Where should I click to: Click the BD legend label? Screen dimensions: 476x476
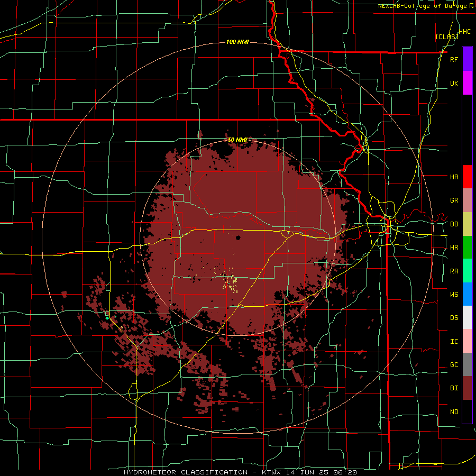click(454, 224)
